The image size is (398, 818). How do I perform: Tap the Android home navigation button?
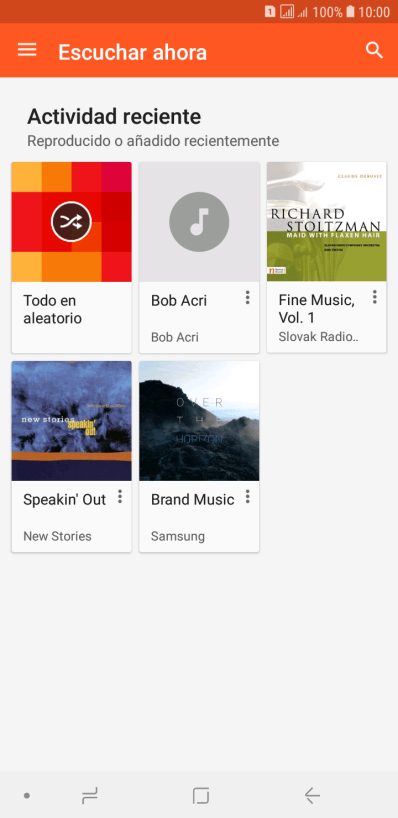coord(200,796)
